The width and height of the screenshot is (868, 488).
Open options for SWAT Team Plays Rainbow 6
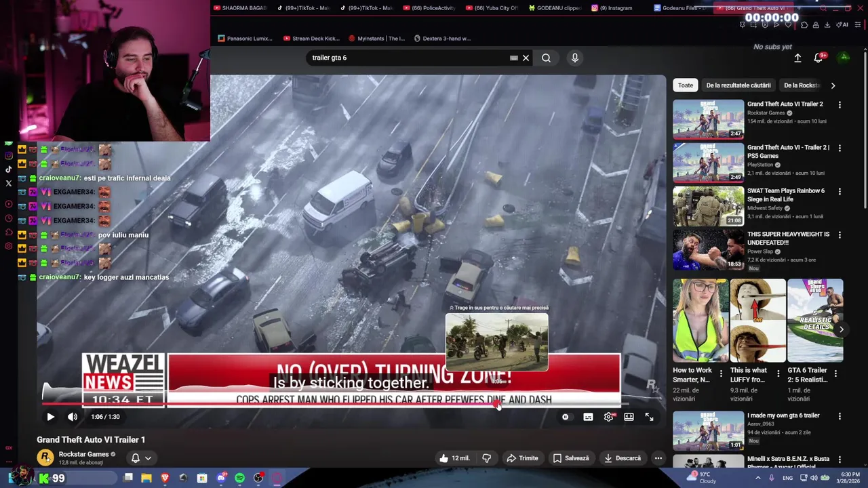point(840,192)
